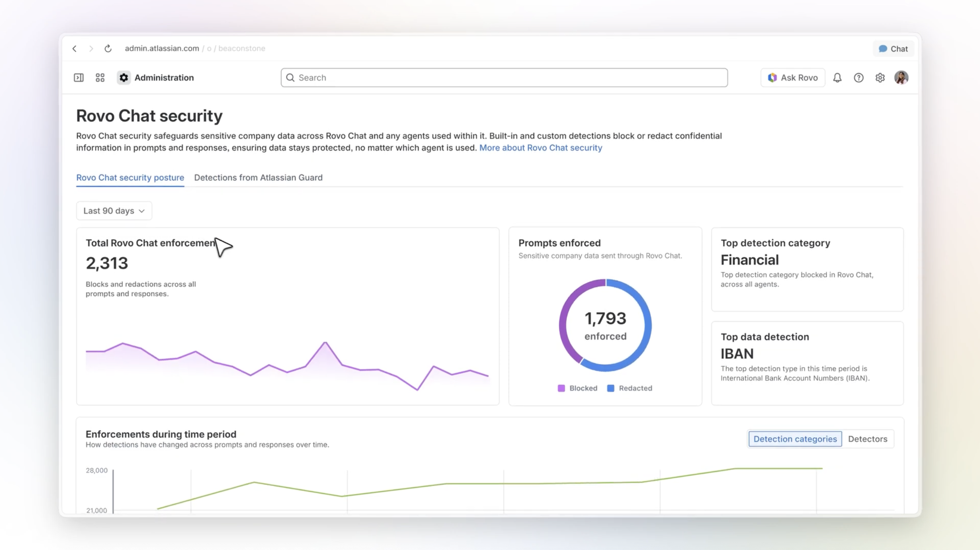The width and height of the screenshot is (980, 550).
Task: Click the beaconstone breadcrumb in URL
Action: (242, 48)
